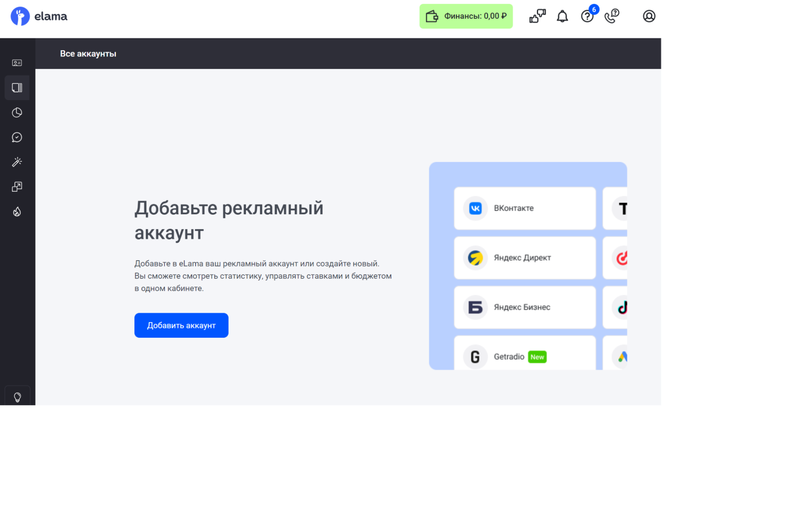The height and width of the screenshot is (532, 798).
Task: Click the phone support icon
Action: click(x=612, y=16)
